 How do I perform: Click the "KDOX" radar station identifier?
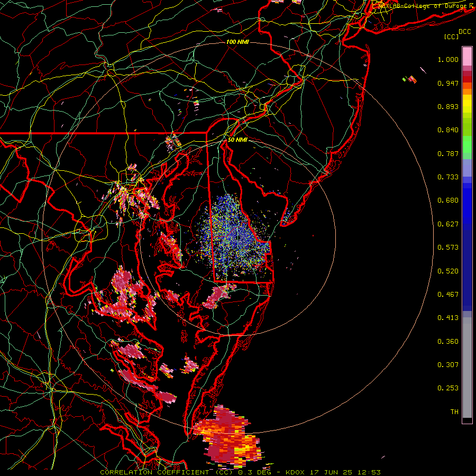coord(296,472)
